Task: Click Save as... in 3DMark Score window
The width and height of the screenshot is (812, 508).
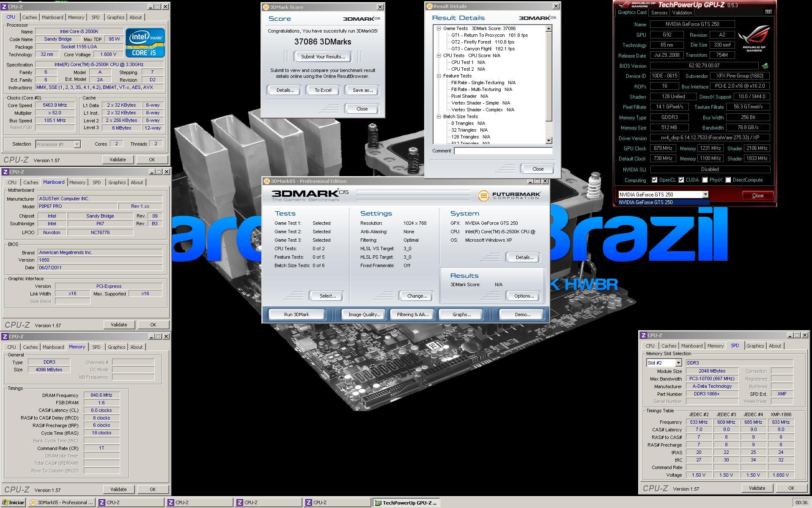Action: (362, 90)
